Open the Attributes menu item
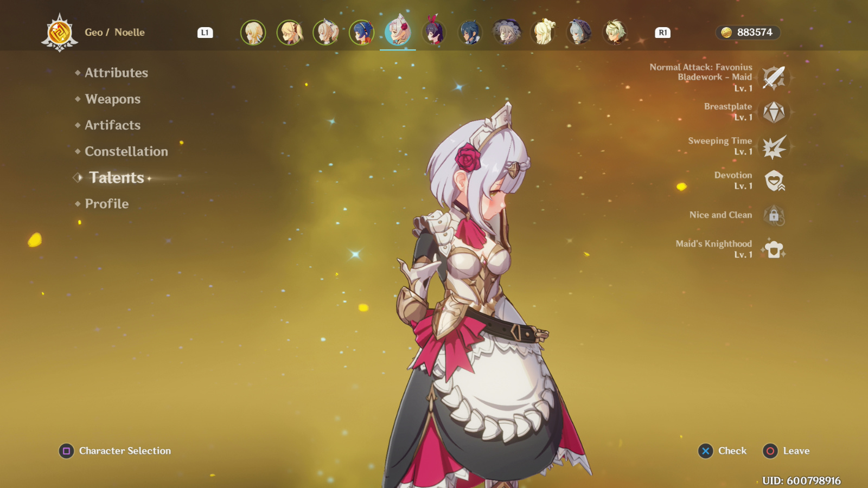868x488 pixels. tap(116, 73)
